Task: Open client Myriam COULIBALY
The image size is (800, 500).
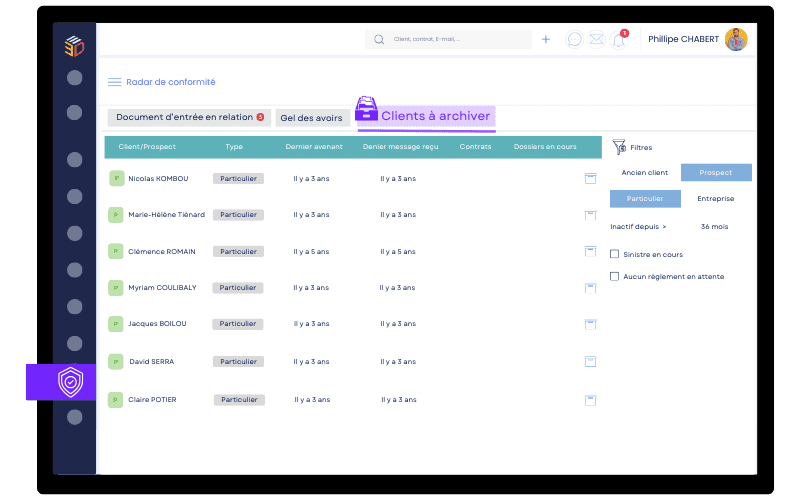Action: [x=162, y=288]
